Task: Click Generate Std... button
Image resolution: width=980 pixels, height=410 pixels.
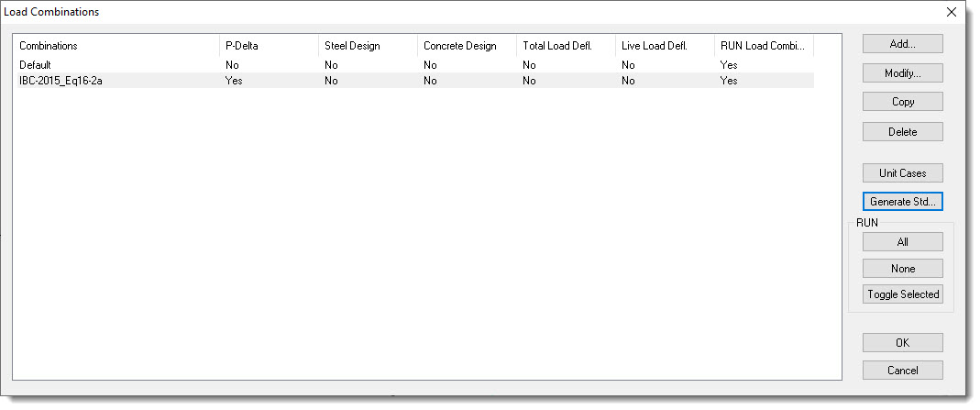Action: point(902,202)
